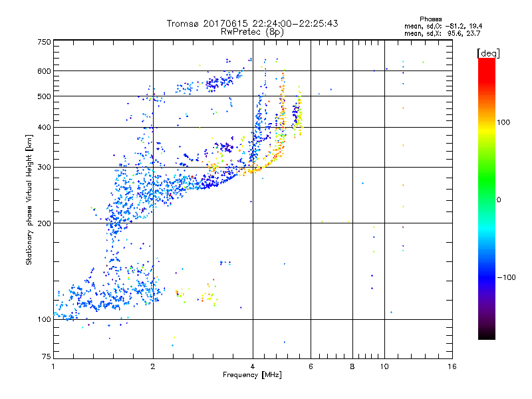Click the x-axis tick label "2"
This screenshot has height=399, width=532.
153,366
